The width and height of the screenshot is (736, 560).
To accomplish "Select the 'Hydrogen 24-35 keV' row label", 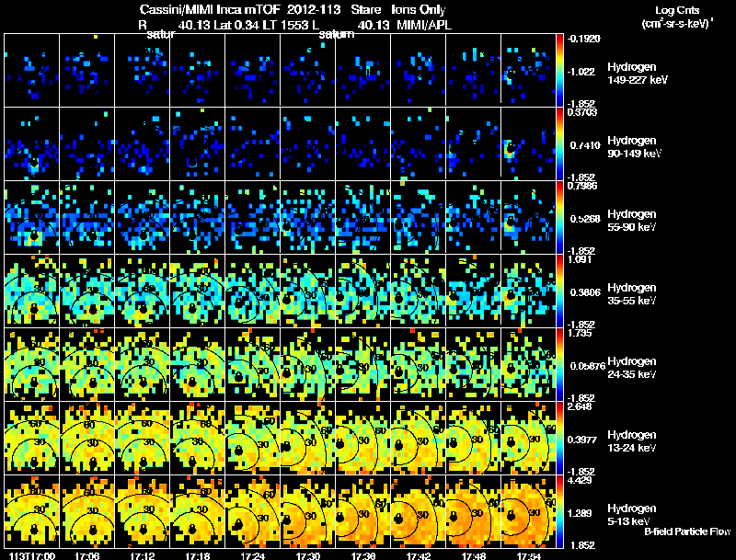I will (632, 368).
